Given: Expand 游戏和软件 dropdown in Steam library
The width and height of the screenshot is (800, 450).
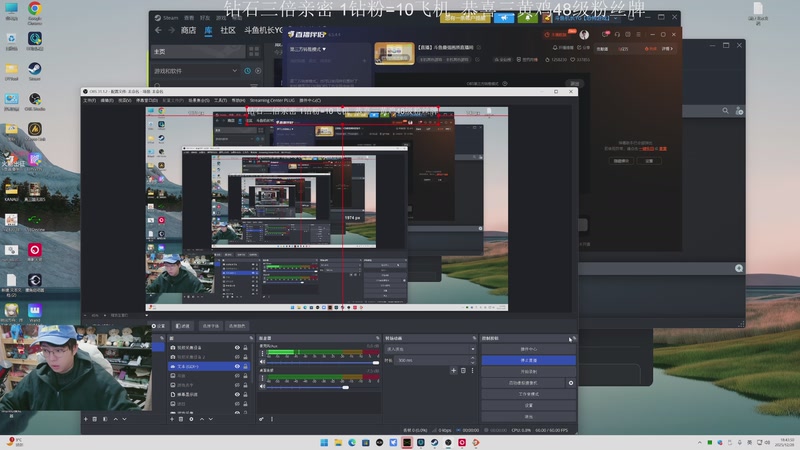Looking at the screenshot, I should (235, 71).
